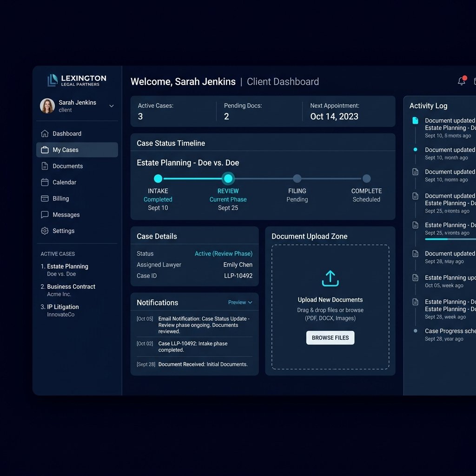Click the Upload New Documents drop zone
Viewport: 476px width, 476px height.
331,307
